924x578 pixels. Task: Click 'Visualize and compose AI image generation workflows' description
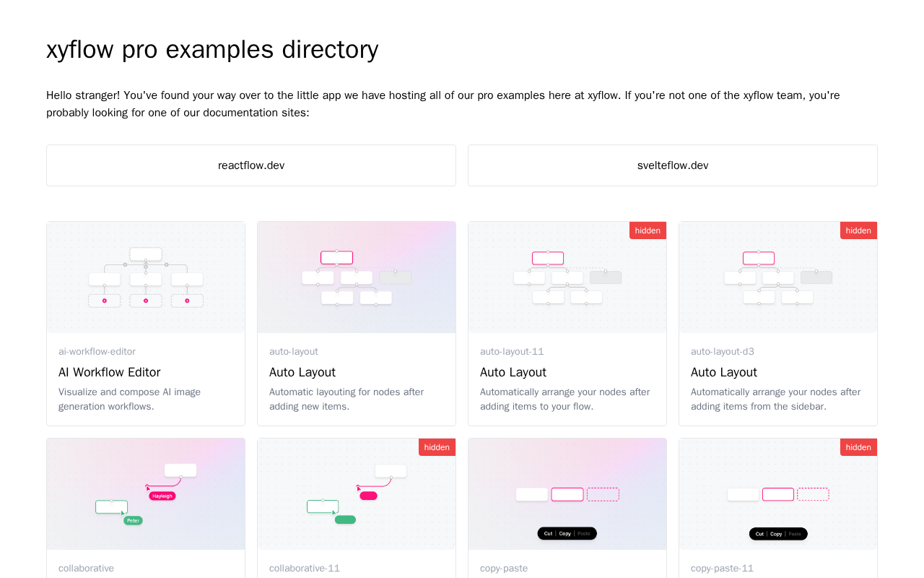130,399
